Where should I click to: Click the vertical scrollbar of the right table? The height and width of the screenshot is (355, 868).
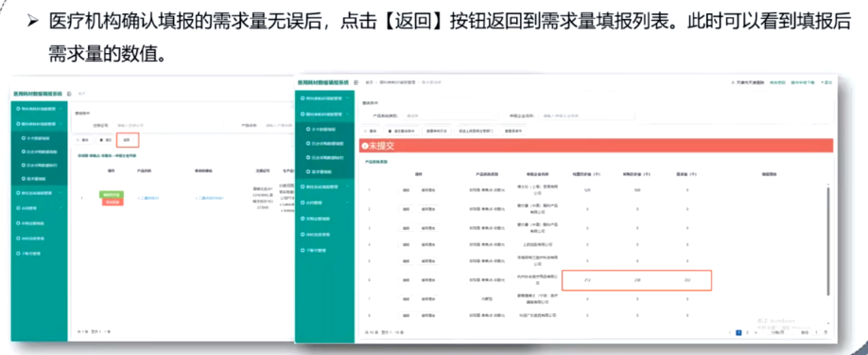click(x=828, y=240)
